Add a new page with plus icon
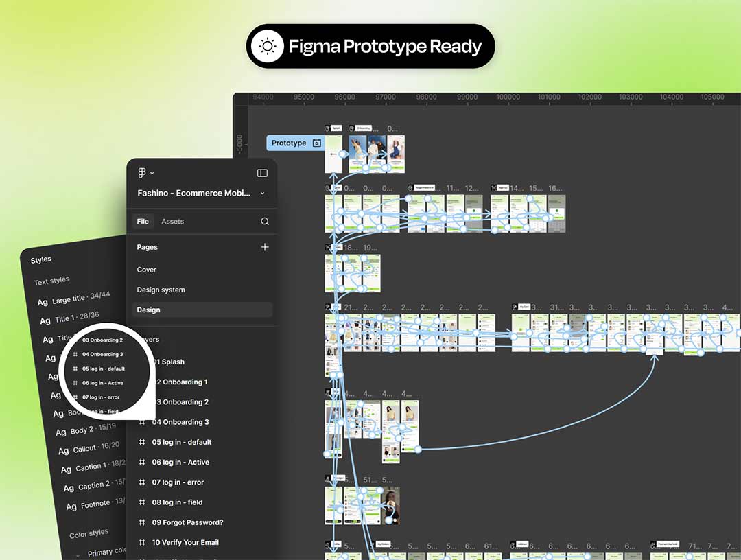The image size is (741, 560). point(265,247)
